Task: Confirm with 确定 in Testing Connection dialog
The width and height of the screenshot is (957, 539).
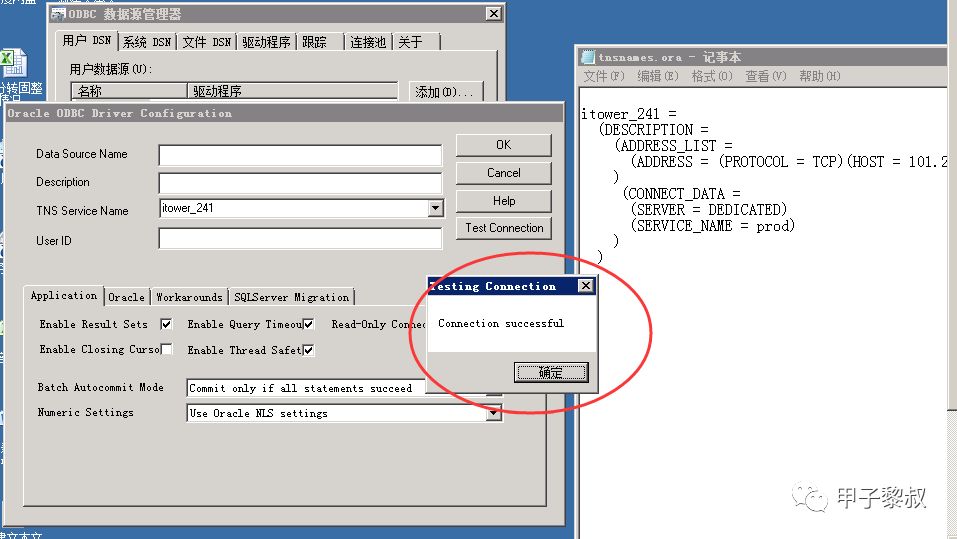Action: point(551,372)
